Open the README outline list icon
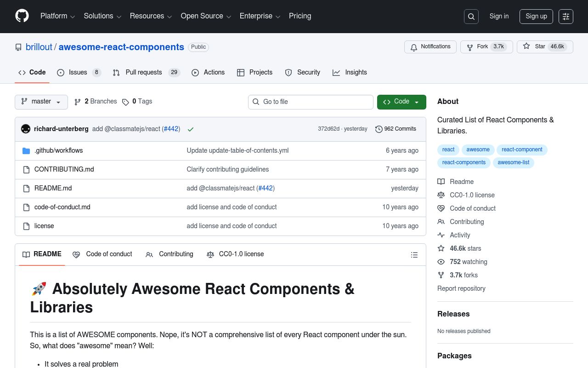This screenshot has height=368, width=588. [x=414, y=255]
